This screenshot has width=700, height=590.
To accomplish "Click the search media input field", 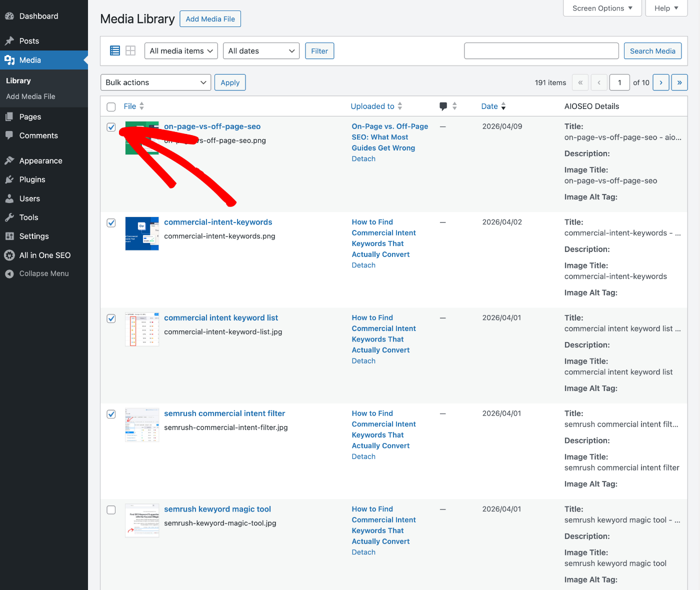I will coord(541,51).
